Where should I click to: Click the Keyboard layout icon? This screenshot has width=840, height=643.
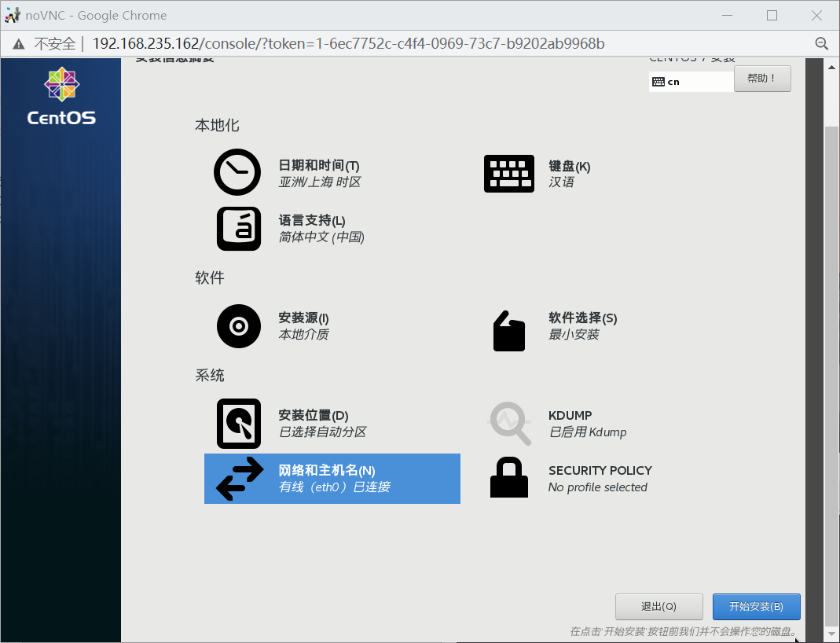tap(509, 174)
